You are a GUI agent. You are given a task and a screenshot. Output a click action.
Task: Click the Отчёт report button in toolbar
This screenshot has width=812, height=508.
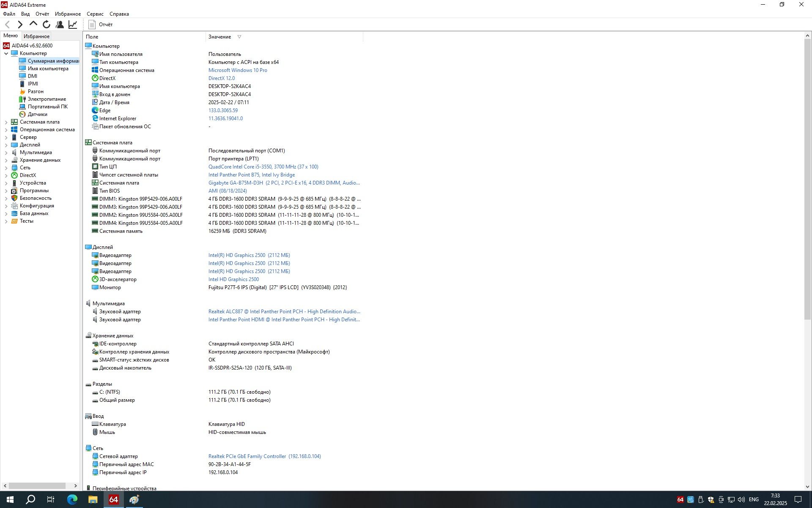tap(101, 25)
